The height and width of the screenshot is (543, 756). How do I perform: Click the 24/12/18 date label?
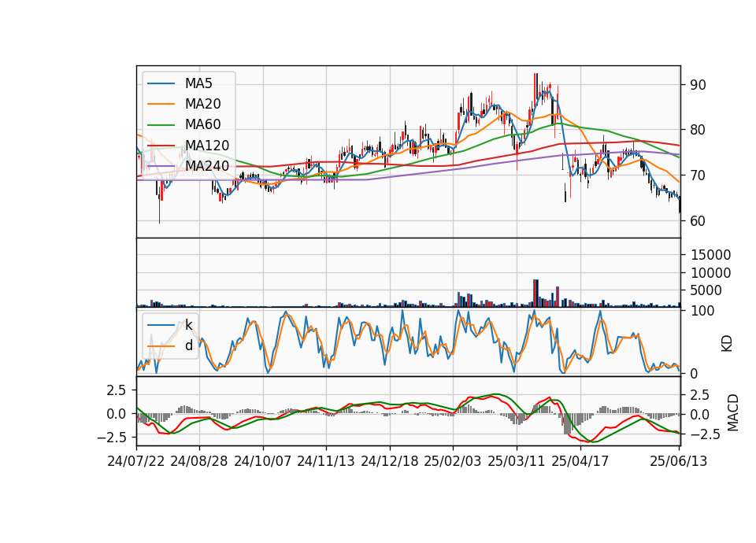(390, 461)
